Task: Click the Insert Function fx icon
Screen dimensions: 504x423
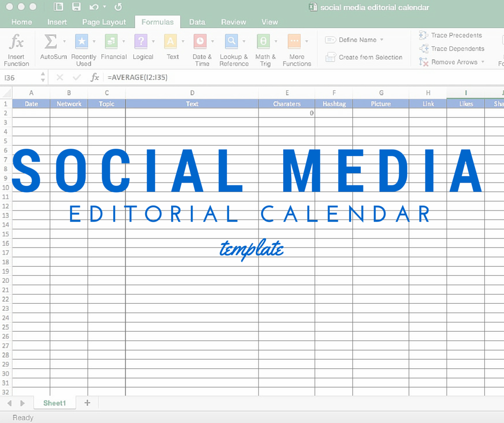Action: (17, 42)
